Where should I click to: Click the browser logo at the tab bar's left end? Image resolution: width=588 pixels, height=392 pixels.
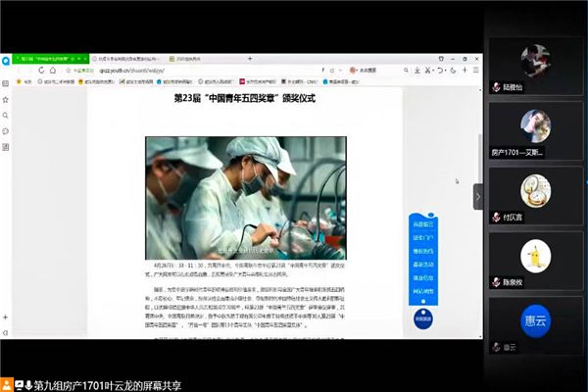coord(6,60)
